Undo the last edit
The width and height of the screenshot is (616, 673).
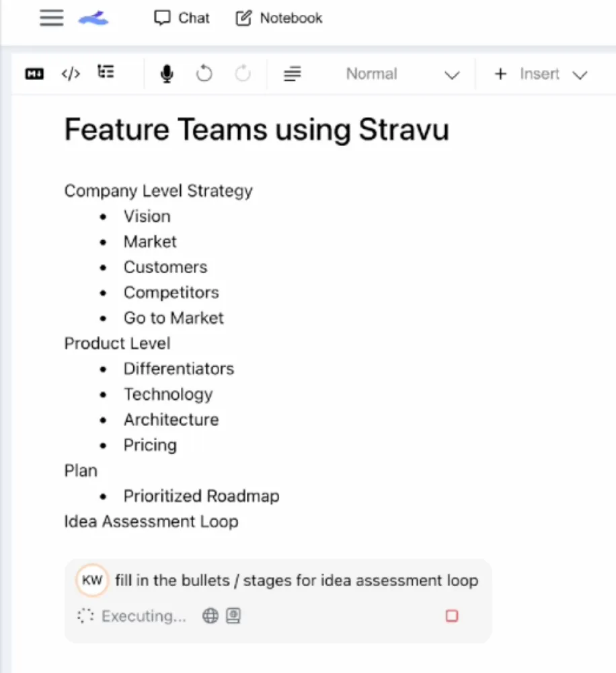[204, 73]
